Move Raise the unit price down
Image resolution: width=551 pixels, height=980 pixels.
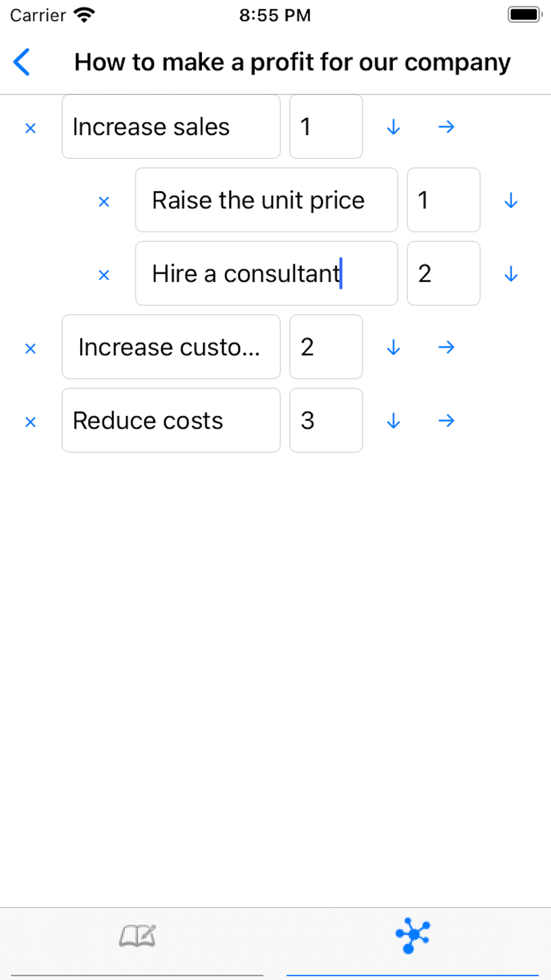511,201
